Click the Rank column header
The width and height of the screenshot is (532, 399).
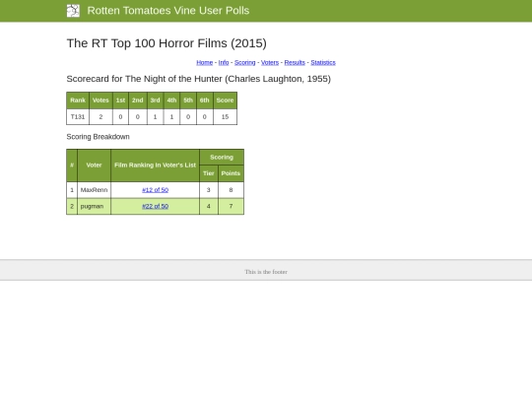(78, 100)
